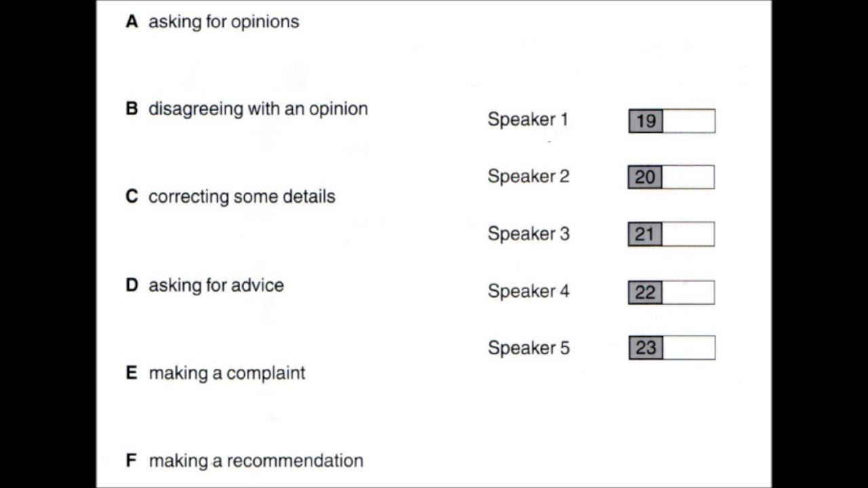This screenshot has height=488, width=868.
Task: Select option C correcting some details
Action: (x=241, y=197)
